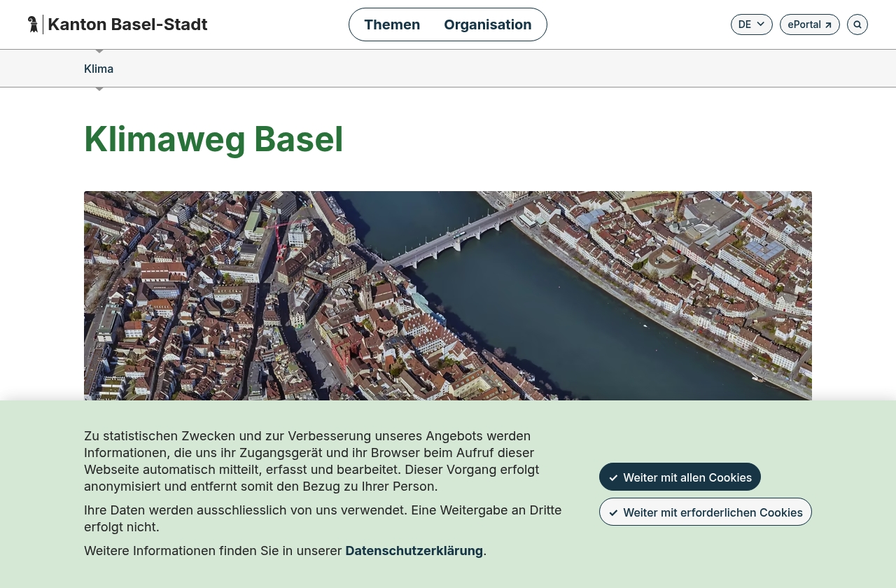Viewport: 896px width, 588px height.
Task: Navigate via the Kanton Basel-Stadt home link
Action: click(127, 23)
